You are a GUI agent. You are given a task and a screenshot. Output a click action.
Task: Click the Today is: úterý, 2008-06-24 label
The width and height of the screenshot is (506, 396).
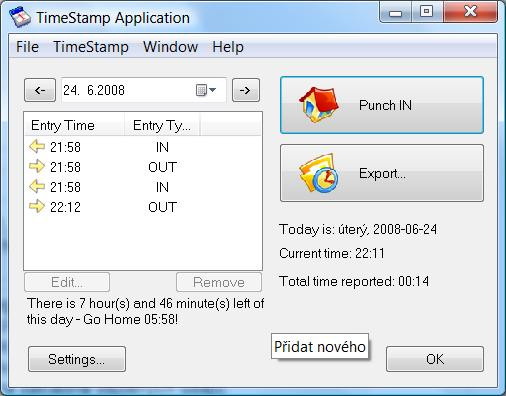pos(358,229)
